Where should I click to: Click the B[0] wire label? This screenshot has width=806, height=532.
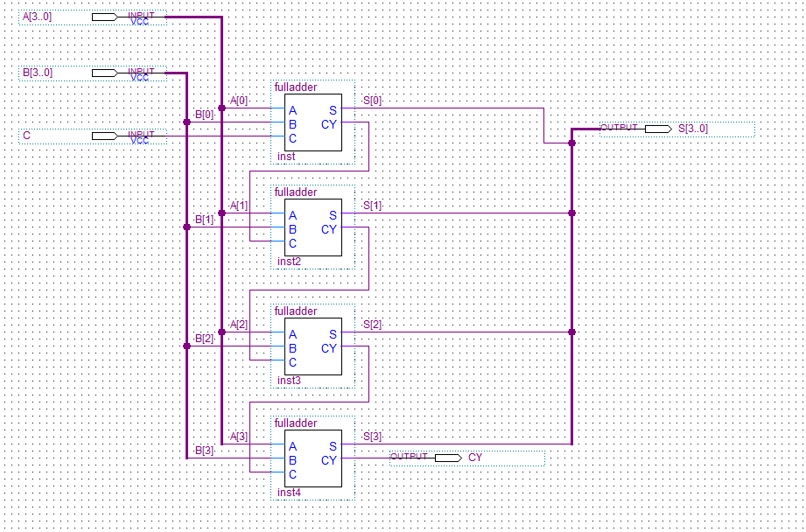tap(204, 115)
